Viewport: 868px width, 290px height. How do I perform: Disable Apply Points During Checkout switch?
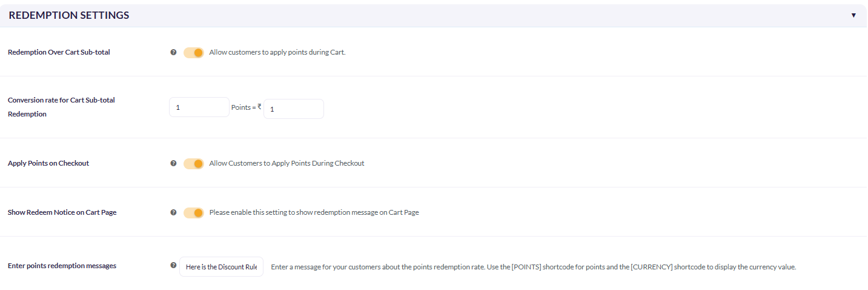pos(194,164)
